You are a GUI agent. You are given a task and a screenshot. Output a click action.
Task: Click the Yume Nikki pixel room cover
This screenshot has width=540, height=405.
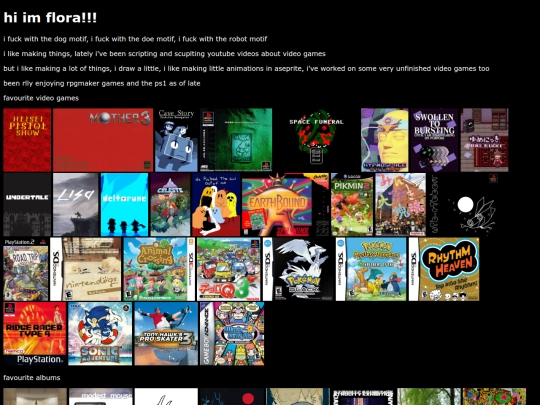click(x=485, y=140)
